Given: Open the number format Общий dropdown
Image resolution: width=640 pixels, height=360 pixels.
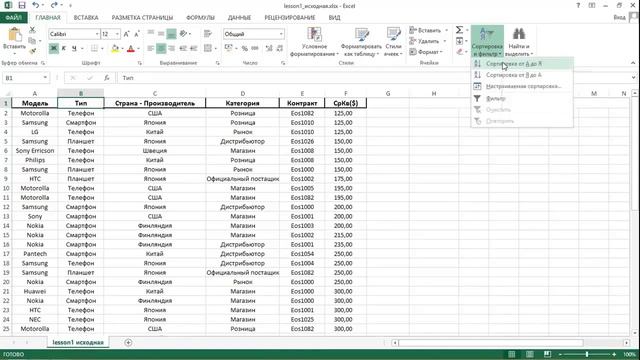Looking at the screenshot, I should point(281,34).
